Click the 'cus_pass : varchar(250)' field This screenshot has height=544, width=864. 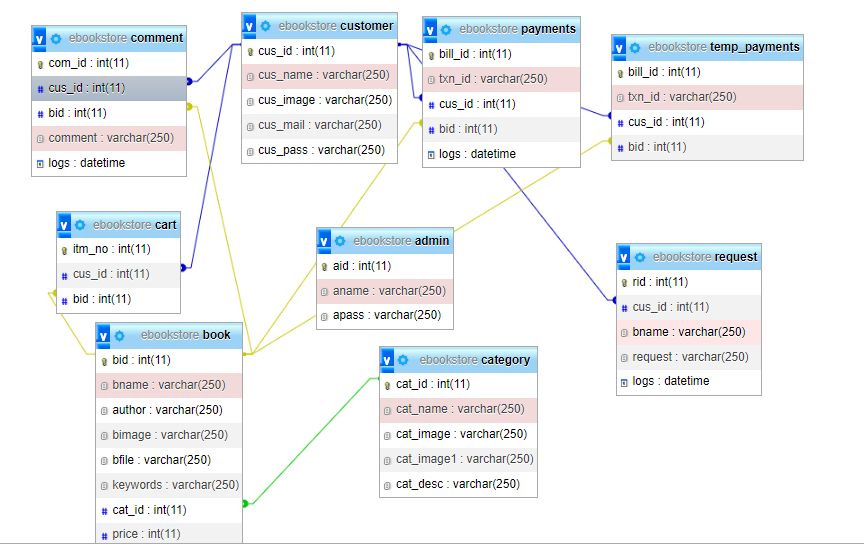(320, 150)
